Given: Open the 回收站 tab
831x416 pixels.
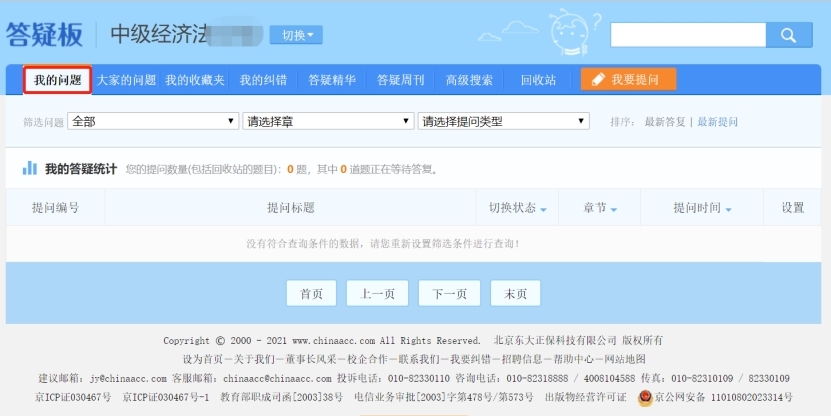Looking at the screenshot, I should tap(538, 80).
